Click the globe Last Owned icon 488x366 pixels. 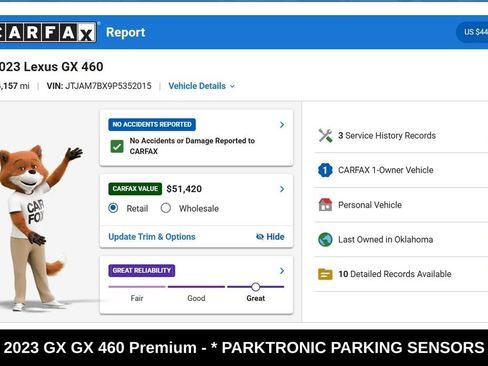pyautogui.click(x=325, y=239)
